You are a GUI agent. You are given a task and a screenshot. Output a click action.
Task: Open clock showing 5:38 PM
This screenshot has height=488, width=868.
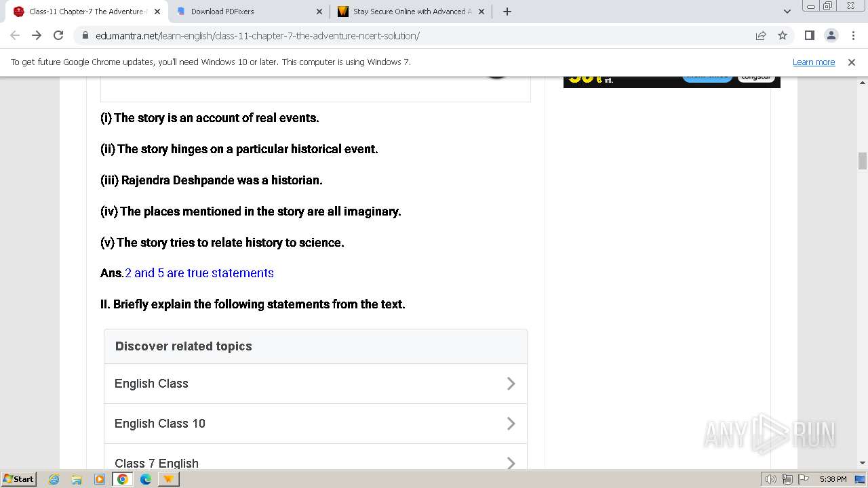(833, 479)
